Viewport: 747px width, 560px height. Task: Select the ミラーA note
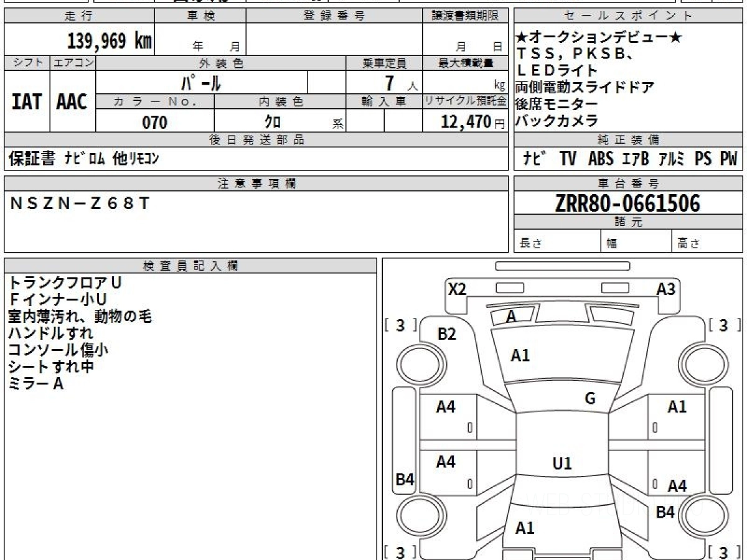click(x=36, y=383)
